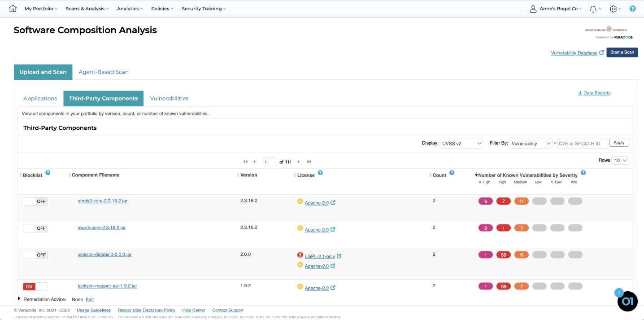
Task: Expand the Remediation Advice triangle
Action: (19, 298)
